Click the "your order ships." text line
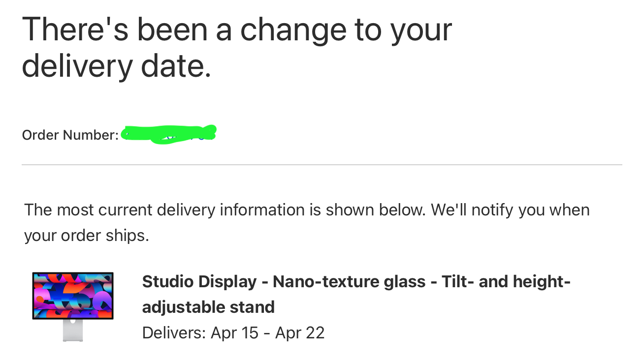 coord(87,236)
